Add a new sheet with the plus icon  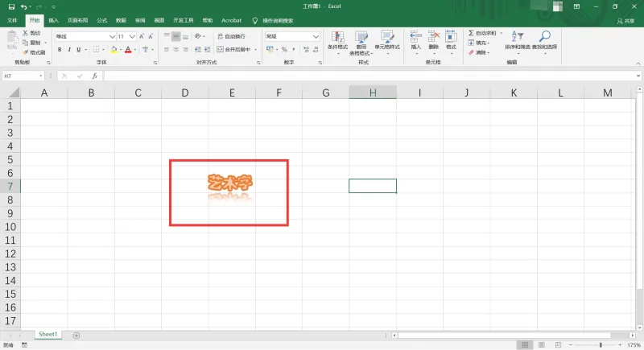76,336
